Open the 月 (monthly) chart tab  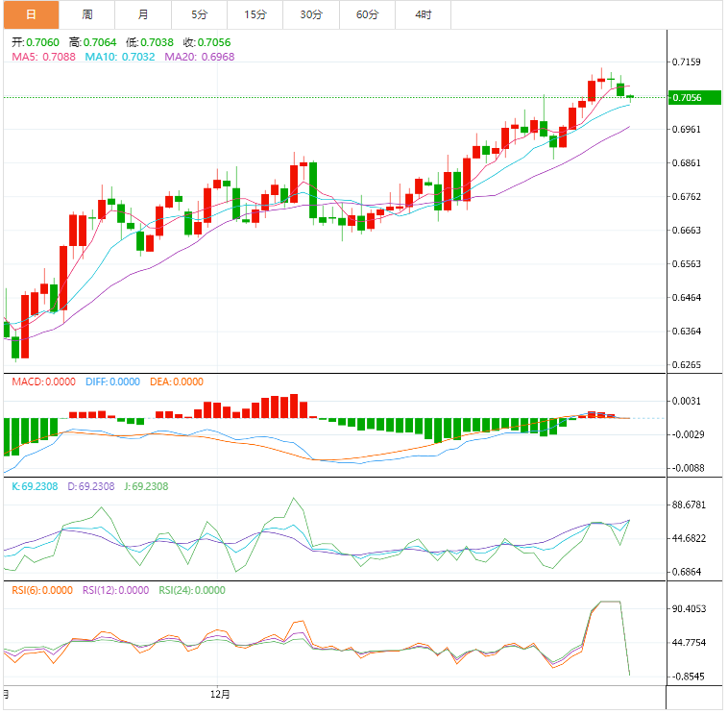tap(143, 14)
